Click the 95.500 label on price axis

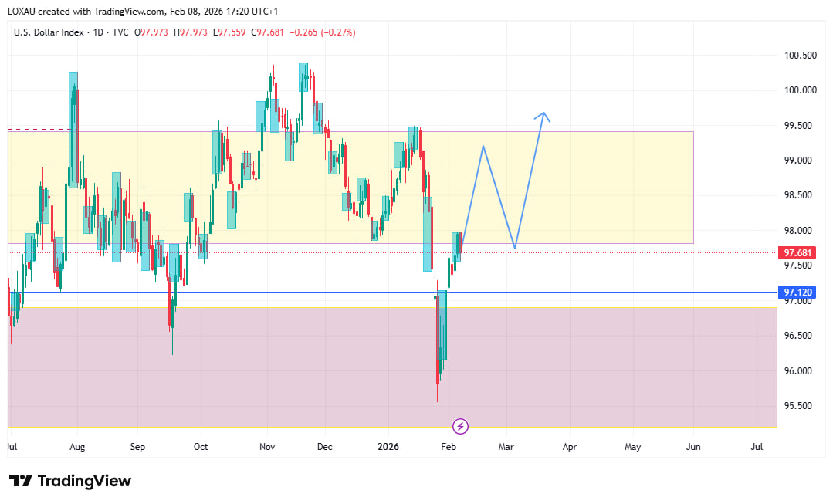[x=800, y=406]
